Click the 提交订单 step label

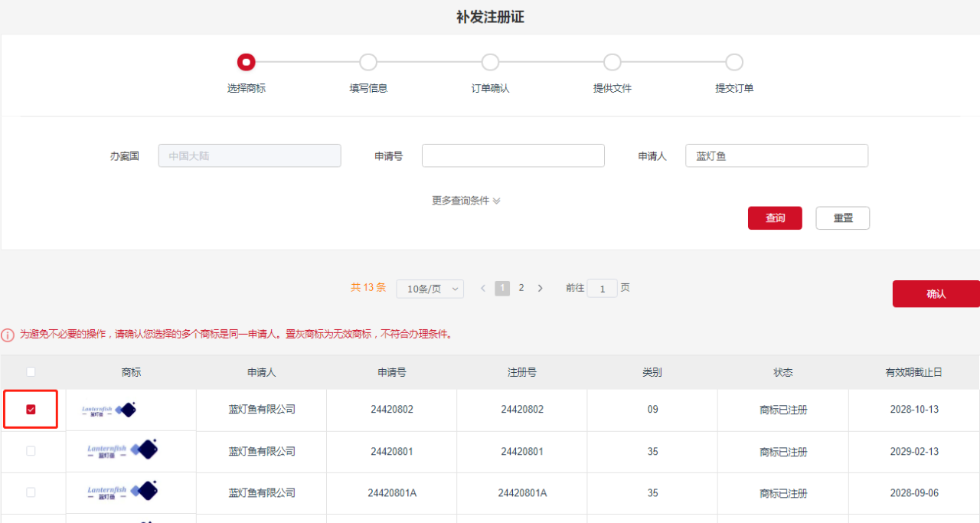click(x=734, y=88)
